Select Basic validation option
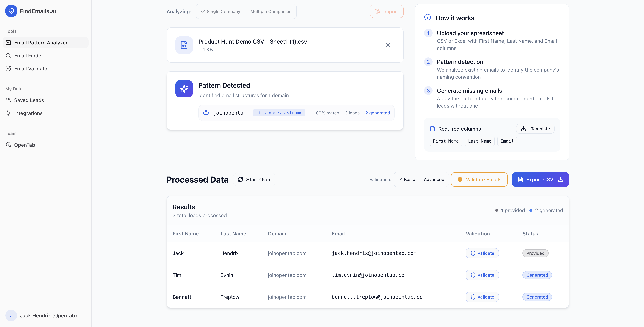644x327 pixels. click(407, 179)
